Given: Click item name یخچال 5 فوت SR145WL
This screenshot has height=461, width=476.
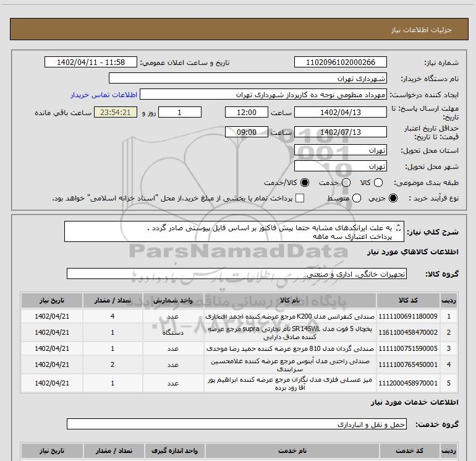Looking at the screenshot, I should click(290, 332).
